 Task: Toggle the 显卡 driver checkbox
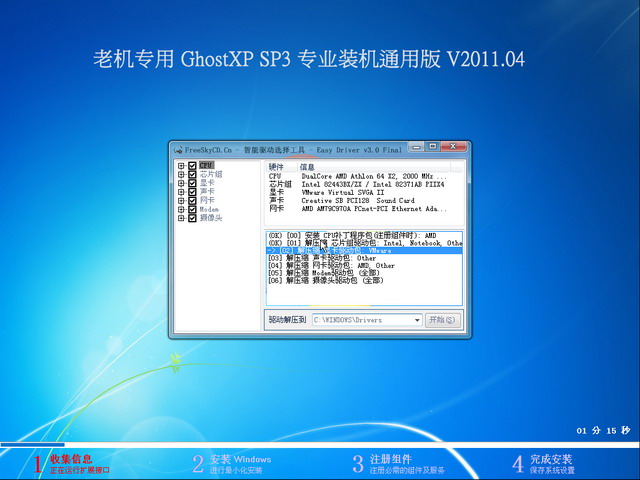[192, 183]
